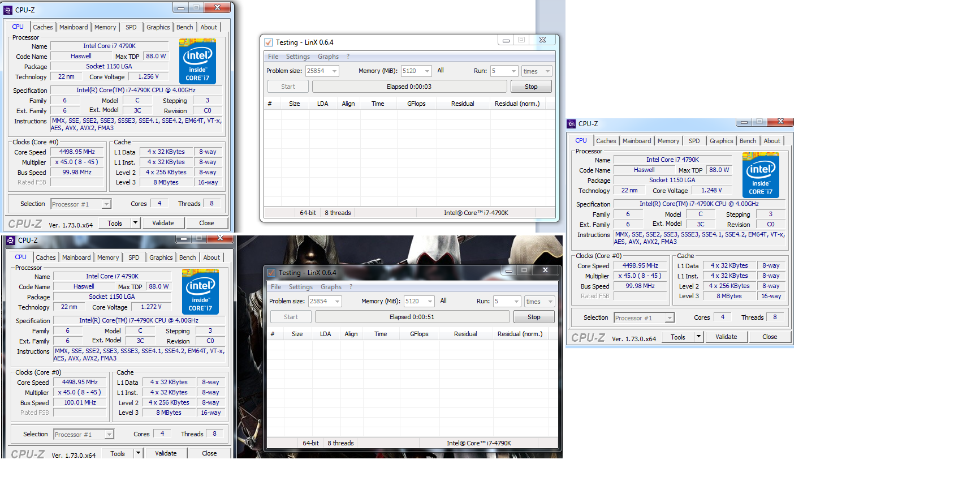This screenshot has width=980, height=481.
Task: Click the GFlops column header in LinX at 0:00:03
Action: tap(416, 104)
